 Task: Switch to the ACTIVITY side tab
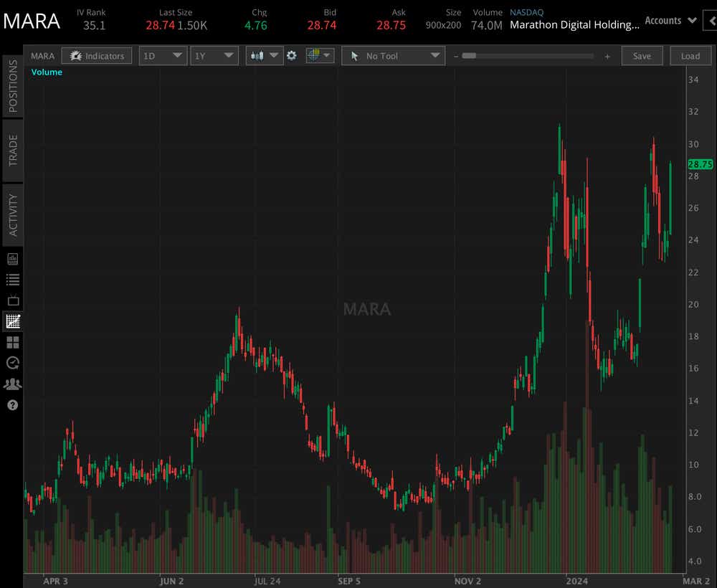(x=13, y=215)
